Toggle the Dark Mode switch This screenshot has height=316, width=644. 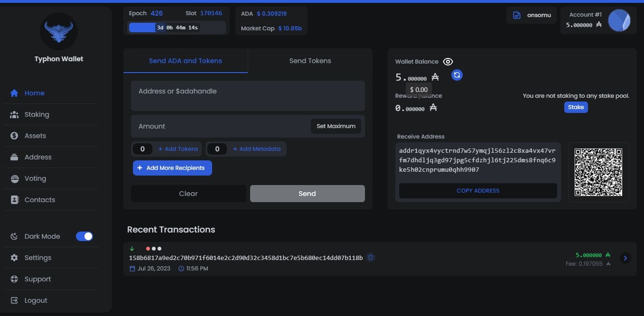(84, 236)
